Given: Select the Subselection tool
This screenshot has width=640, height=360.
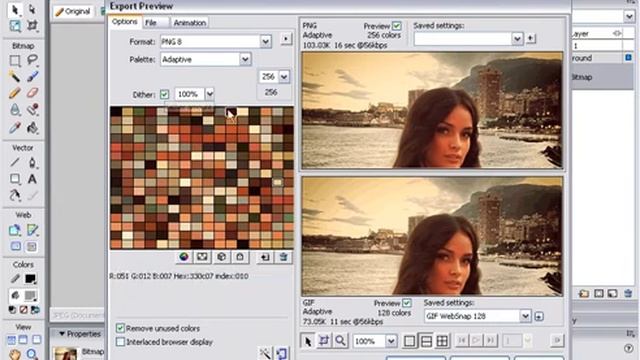Looking at the screenshot, I should tap(32, 9).
